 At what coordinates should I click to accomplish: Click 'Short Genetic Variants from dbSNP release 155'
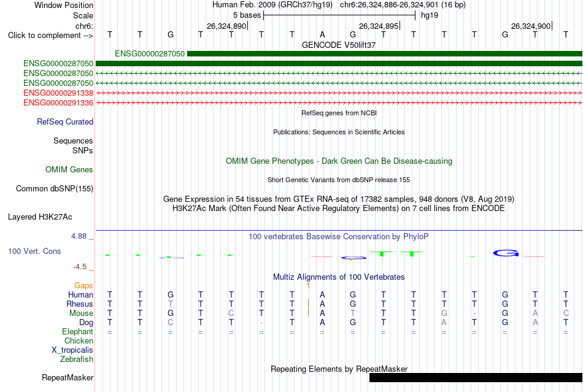click(x=339, y=180)
